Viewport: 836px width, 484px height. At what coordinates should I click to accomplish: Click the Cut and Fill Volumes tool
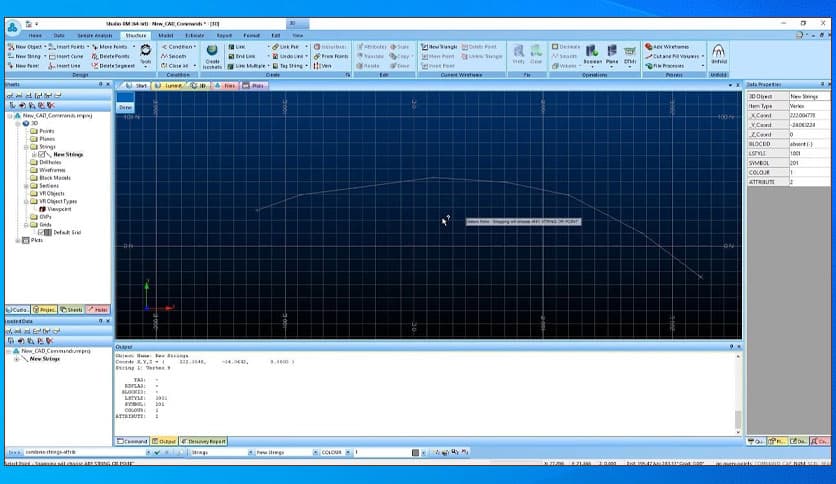(x=672, y=56)
